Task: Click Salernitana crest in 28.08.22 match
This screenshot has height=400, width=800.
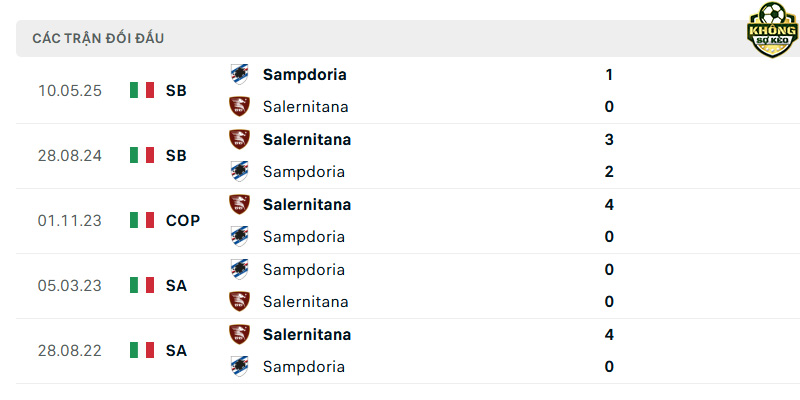Action: (x=239, y=334)
